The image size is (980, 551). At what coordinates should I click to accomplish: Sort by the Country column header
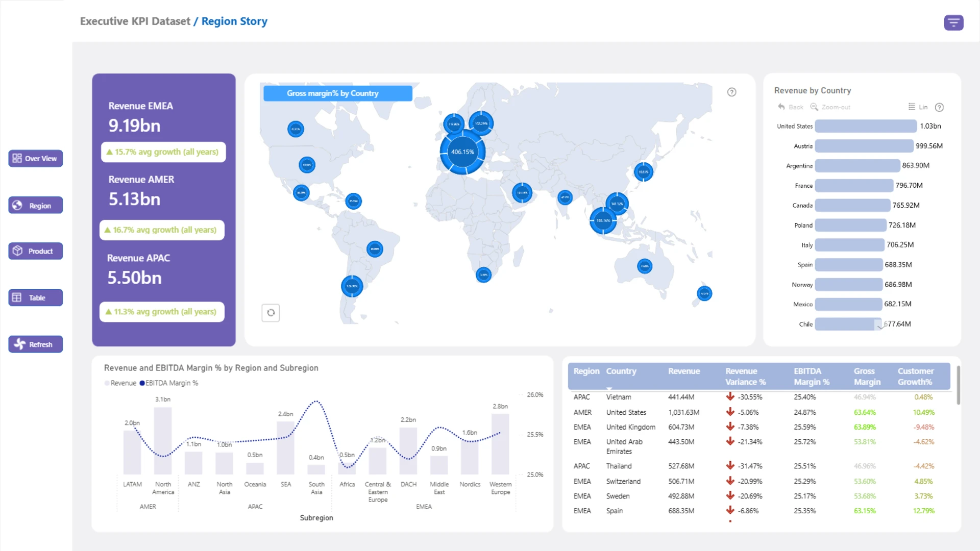(x=621, y=371)
